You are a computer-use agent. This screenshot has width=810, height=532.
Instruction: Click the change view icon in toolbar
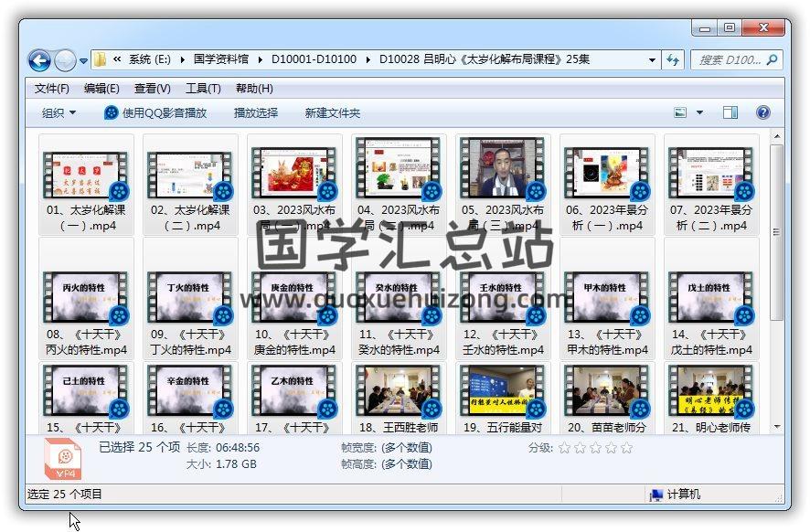(x=680, y=112)
